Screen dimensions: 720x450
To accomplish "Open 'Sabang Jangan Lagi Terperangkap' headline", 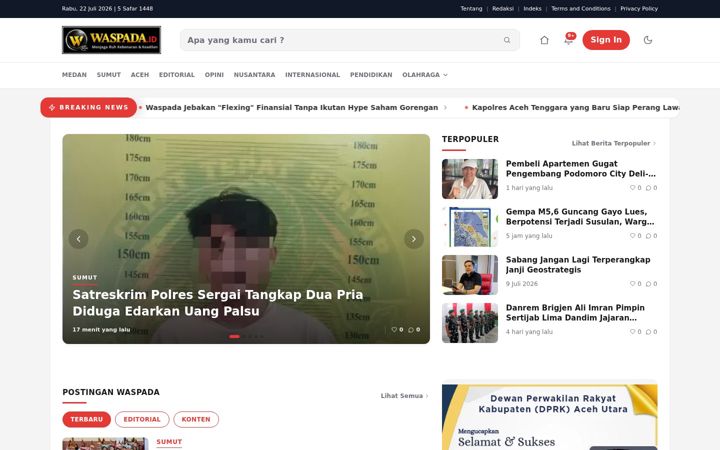I will pos(578,264).
